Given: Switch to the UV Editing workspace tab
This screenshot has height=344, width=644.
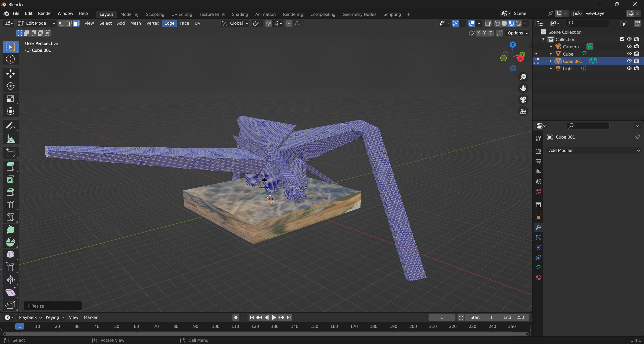Looking at the screenshot, I should point(182,14).
